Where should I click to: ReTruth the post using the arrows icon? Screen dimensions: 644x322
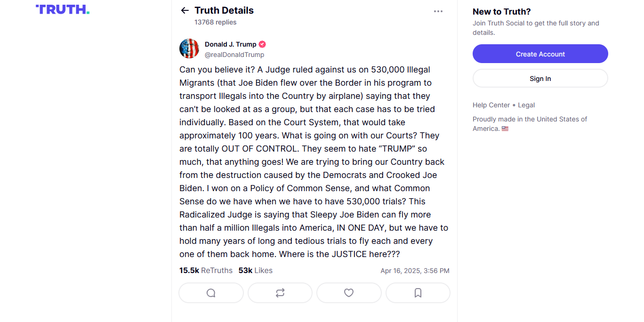[x=280, y=293]
